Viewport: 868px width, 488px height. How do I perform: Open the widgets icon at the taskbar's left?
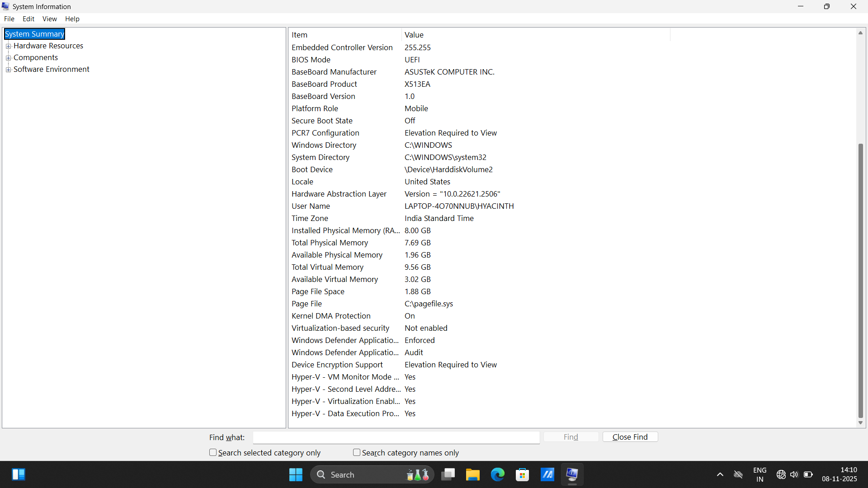point(19,474)
